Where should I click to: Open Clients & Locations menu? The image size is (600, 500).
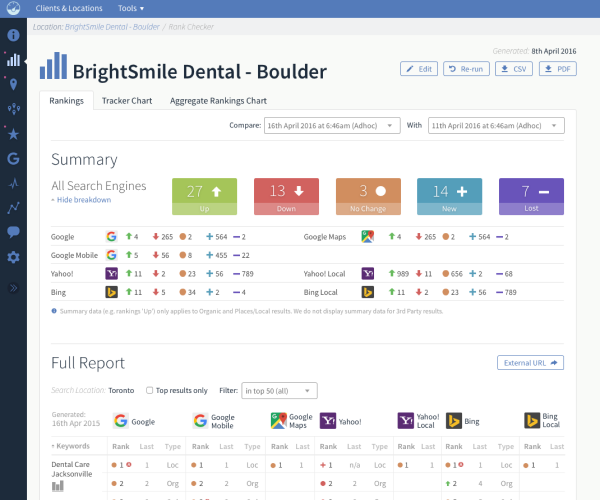tap(69, 8)
